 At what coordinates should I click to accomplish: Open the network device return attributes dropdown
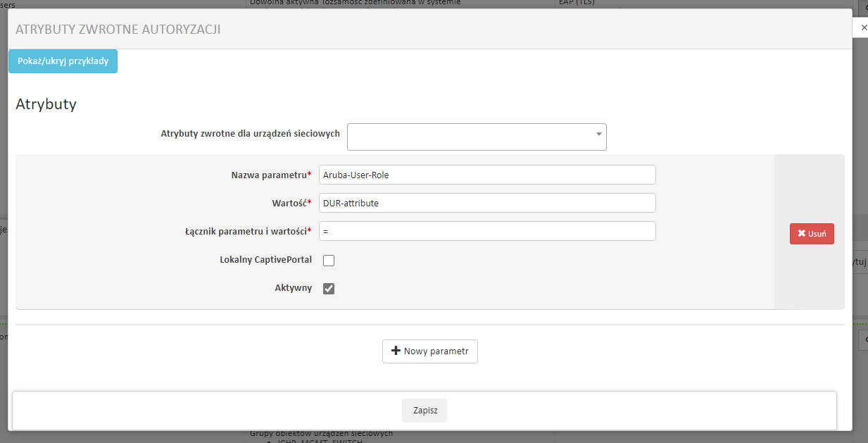[476, 137]
